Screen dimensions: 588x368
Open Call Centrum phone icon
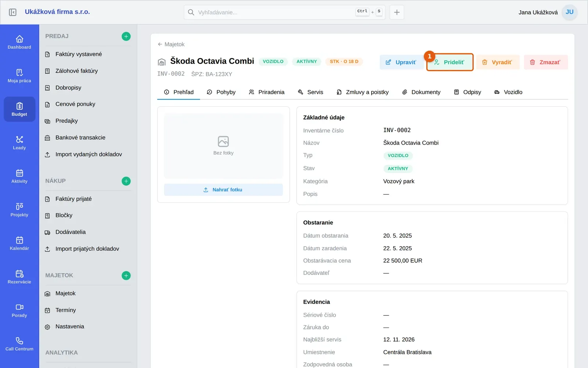pyautogui.click(x=19, y=340)
